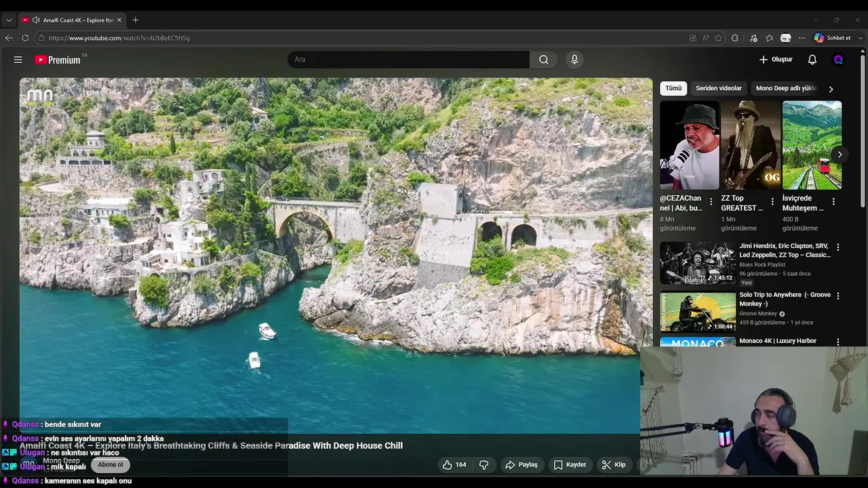Open options for Jimi Hendrix playlist
This screenshot has height=488, width=868.
pyautogui.click(x=837, y=247)
